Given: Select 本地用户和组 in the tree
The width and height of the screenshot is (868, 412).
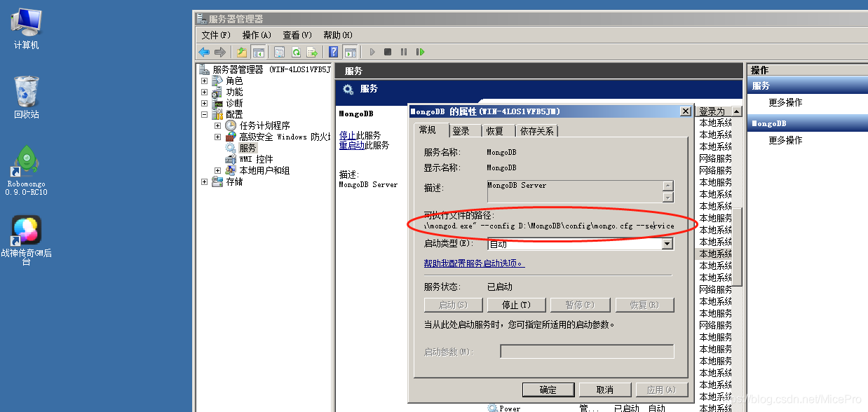Looking at the screenshot, I should point(264,170).
